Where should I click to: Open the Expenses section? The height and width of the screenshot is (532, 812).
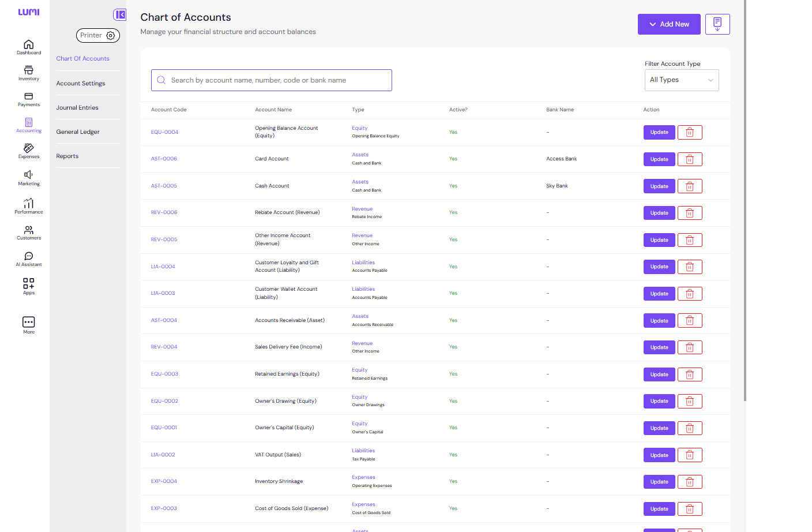point(28,151)
